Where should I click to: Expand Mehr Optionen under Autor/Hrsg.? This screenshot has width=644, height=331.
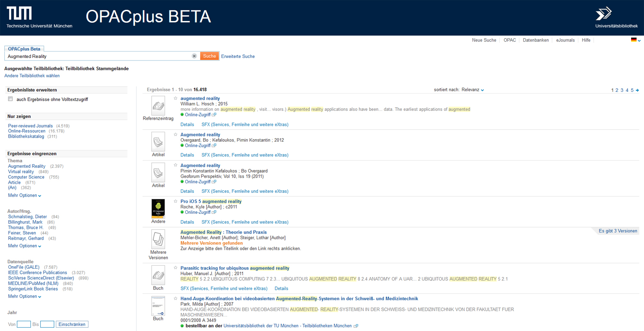point(24,246)
